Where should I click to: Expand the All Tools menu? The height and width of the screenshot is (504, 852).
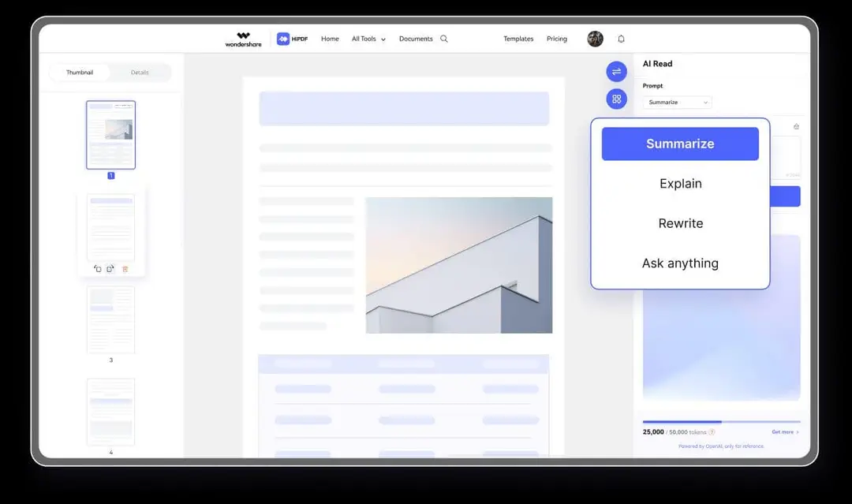[368, 39]
